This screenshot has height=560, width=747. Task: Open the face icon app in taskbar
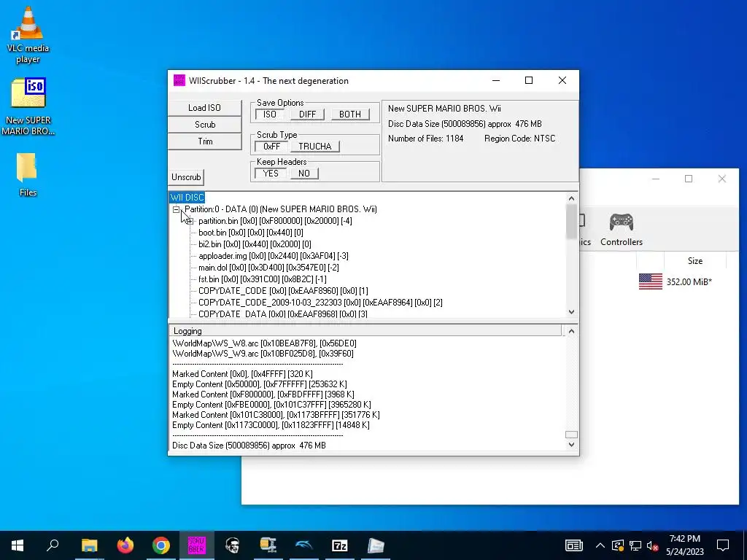pyautogui.click(x=233, y=545)
